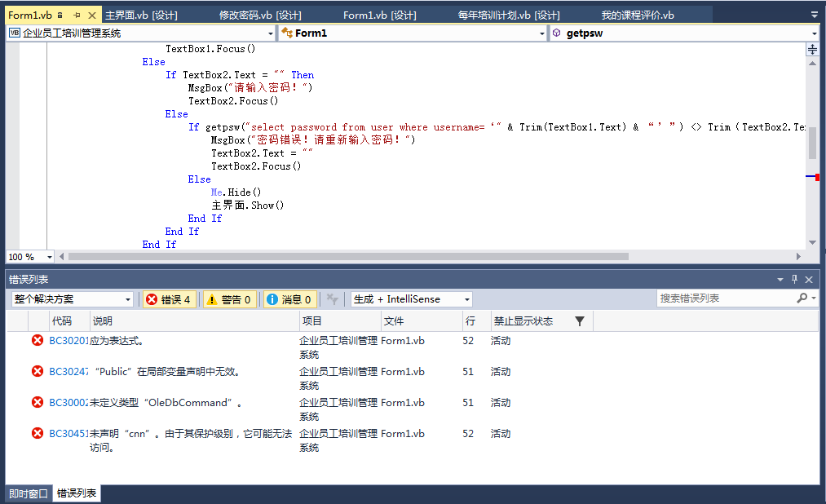Select the 我的课程评价.vb tab
Image resolution: width=826 pixels, height=504 pixels.
(x=638, y=15)
